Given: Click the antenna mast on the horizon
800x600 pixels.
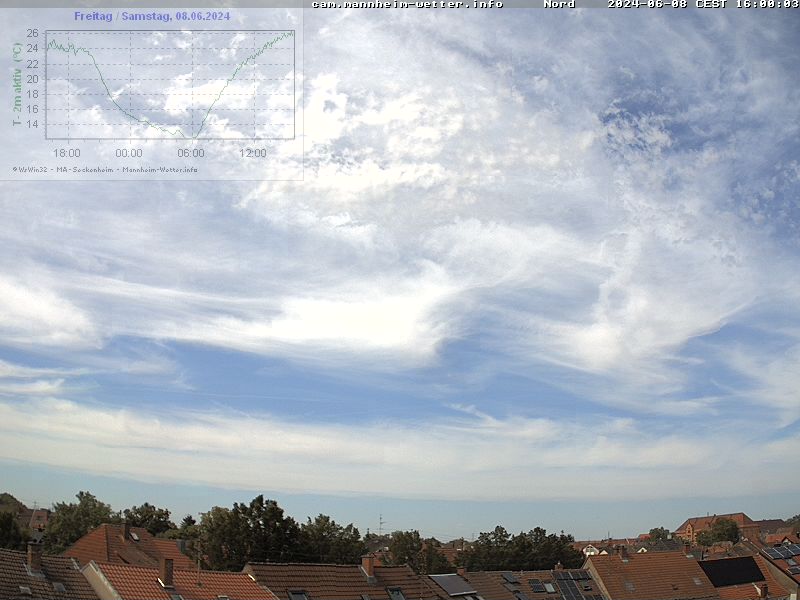Looking at the screenshot, I should [380, 524].
